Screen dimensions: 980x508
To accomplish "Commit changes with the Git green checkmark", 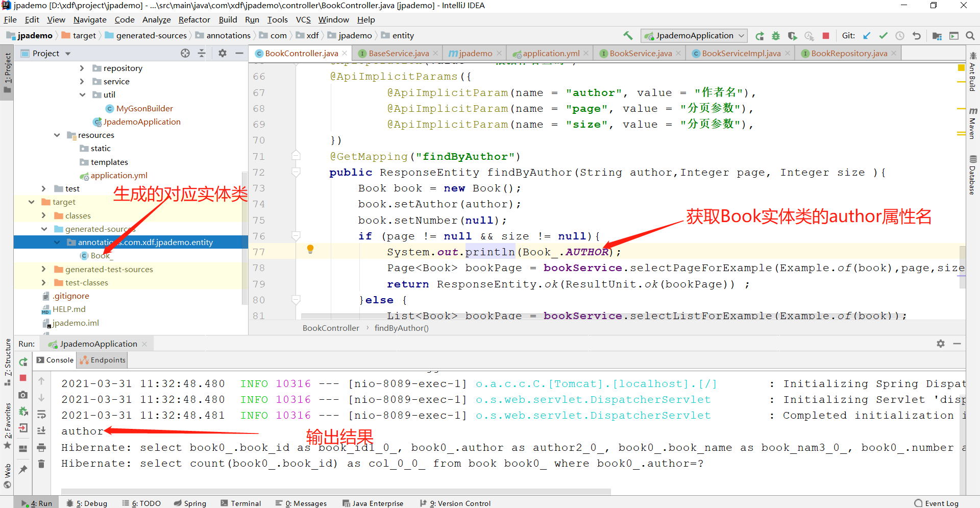I will (883, 36).
